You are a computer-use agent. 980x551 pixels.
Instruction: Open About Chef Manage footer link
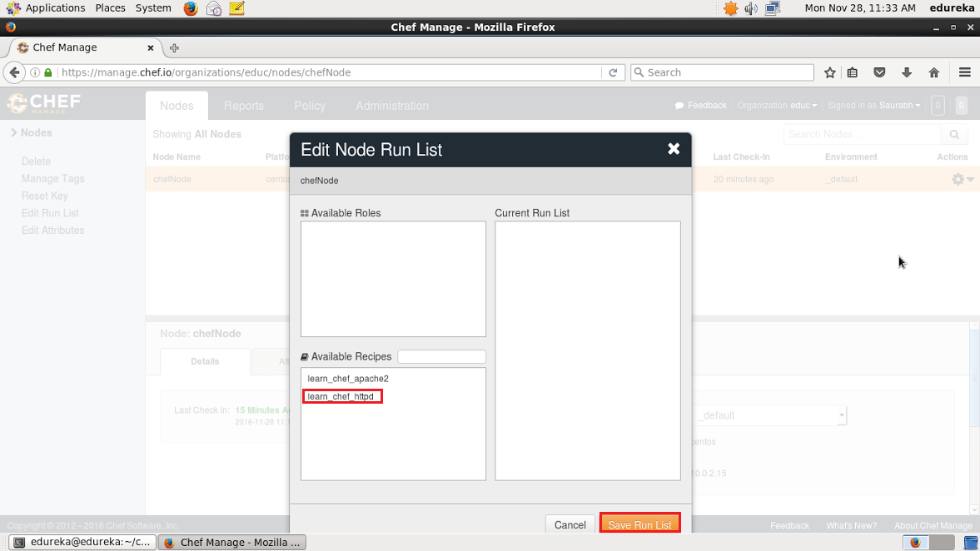tap(933, 525)
